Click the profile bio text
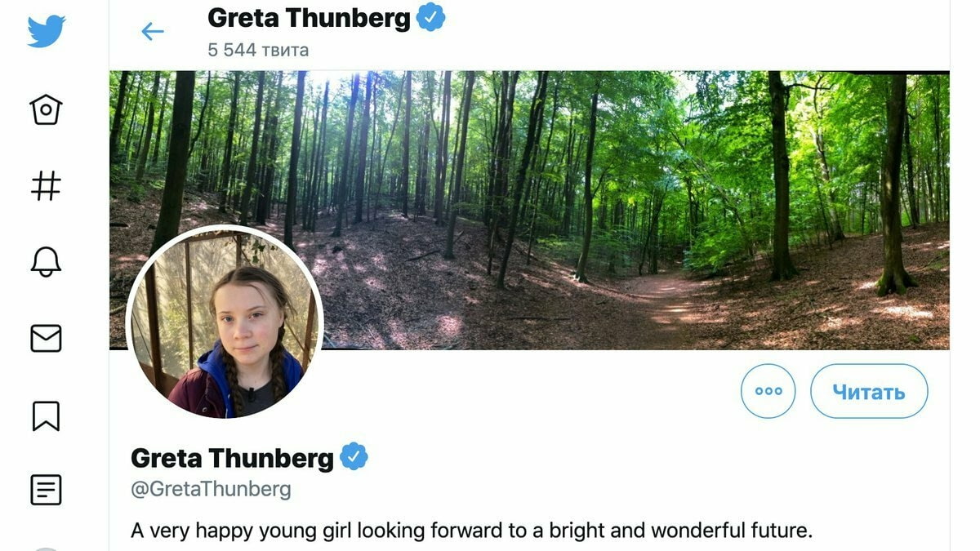This screenshot has width=980, height=551. click(472, 531)
